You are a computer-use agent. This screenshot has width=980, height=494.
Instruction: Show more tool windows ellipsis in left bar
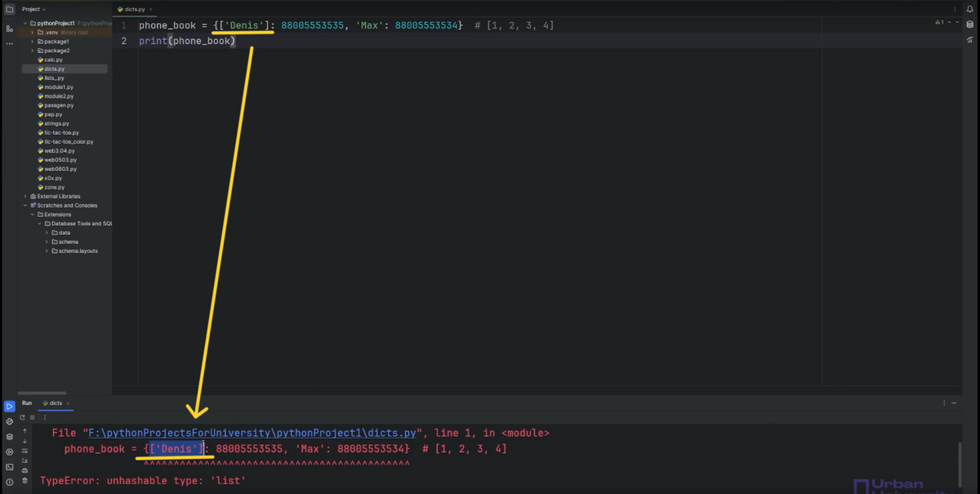point(9,43)
